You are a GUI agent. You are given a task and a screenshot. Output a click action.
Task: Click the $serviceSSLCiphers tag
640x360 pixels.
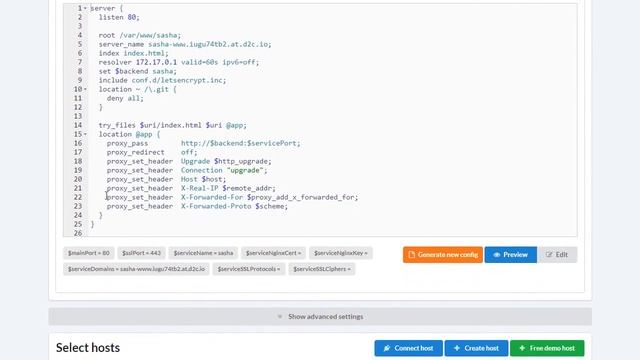[322, 269]
